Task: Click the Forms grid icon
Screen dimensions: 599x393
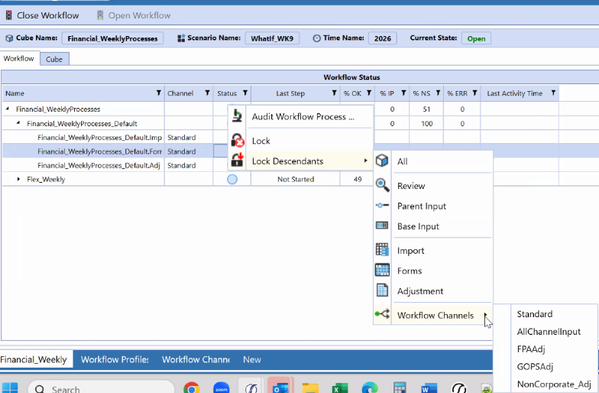Action: coord(382,270)
